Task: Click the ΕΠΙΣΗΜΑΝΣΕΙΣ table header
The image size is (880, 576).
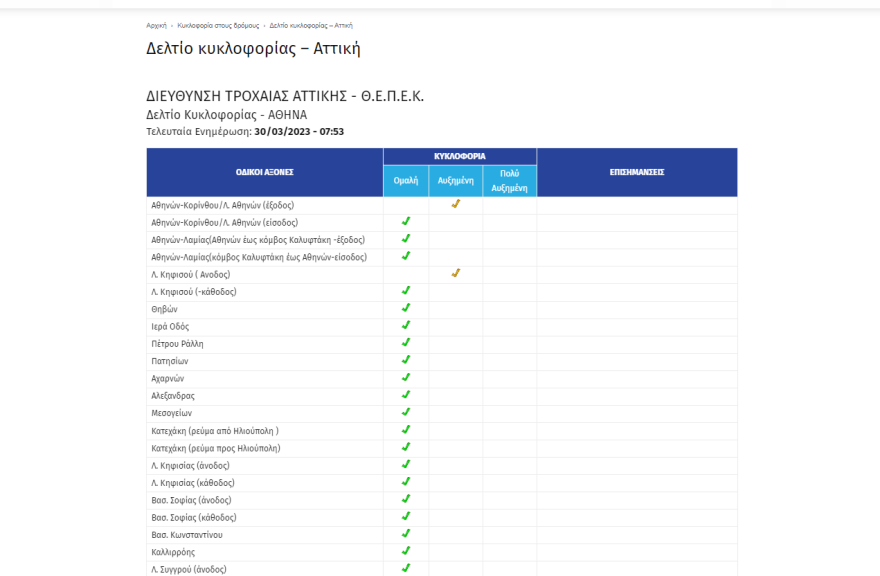Action: (x=637, y=172)
